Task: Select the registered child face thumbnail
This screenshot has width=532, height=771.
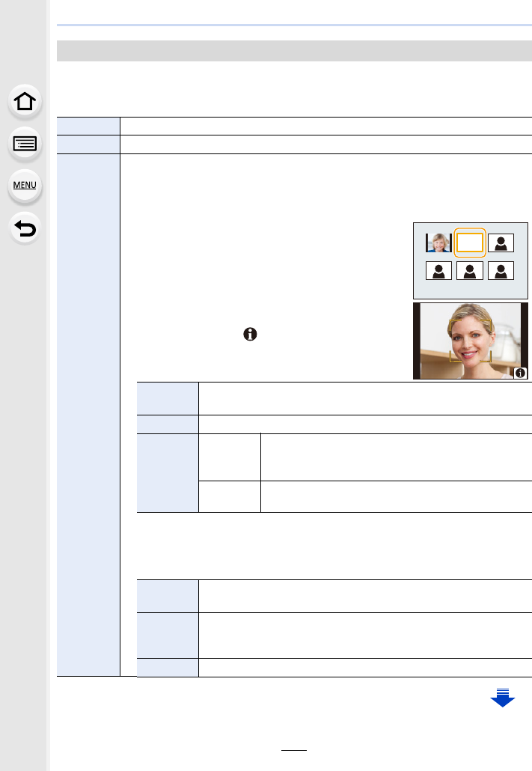Action: [x=438, y=243]
